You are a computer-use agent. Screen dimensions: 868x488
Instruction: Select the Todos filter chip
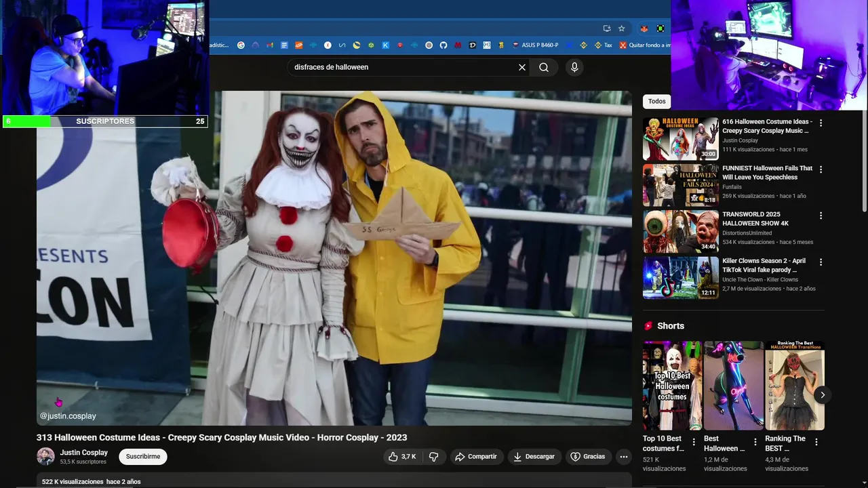coord(656,101)
